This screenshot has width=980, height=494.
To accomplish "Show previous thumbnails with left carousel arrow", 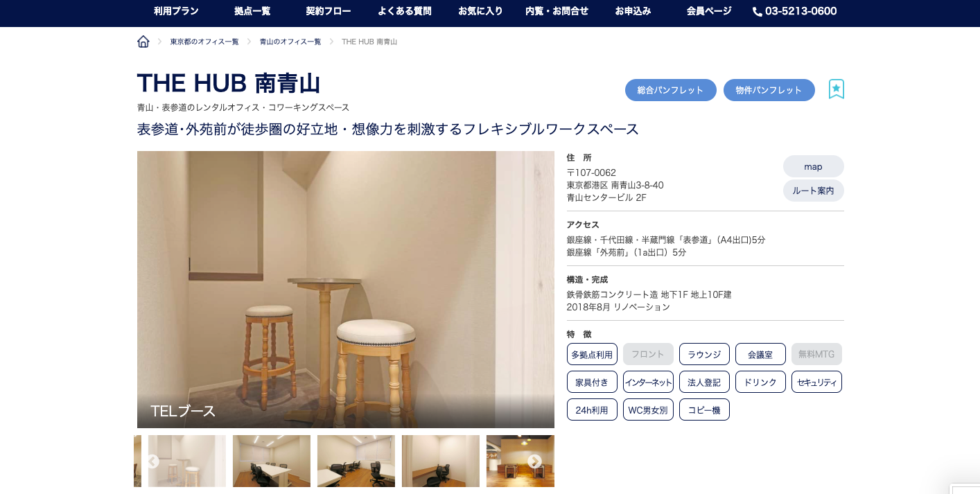I will 153,461.
